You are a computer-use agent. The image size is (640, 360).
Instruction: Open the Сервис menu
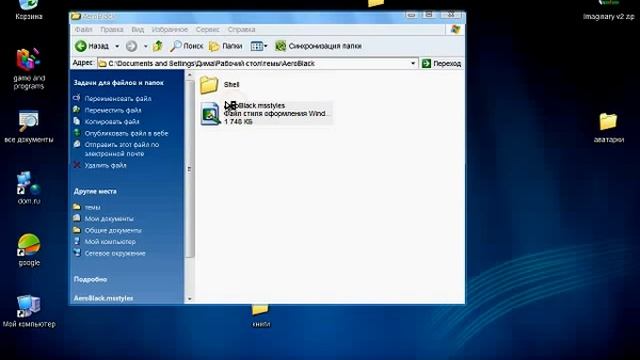click(x=207, y=30)
